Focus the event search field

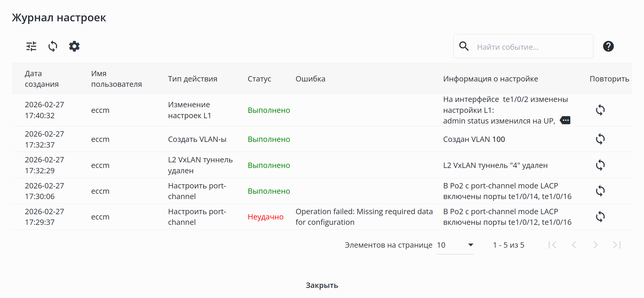pos(530,47)
